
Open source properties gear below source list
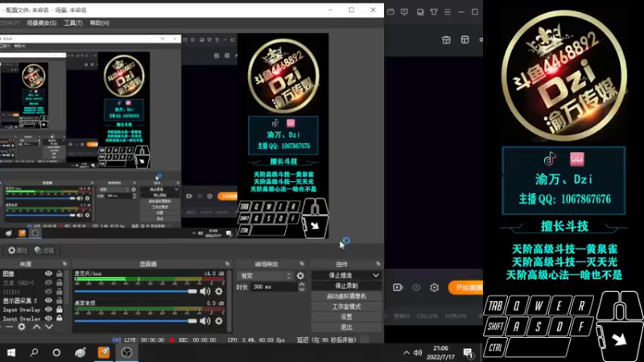[x=22, y=327]
